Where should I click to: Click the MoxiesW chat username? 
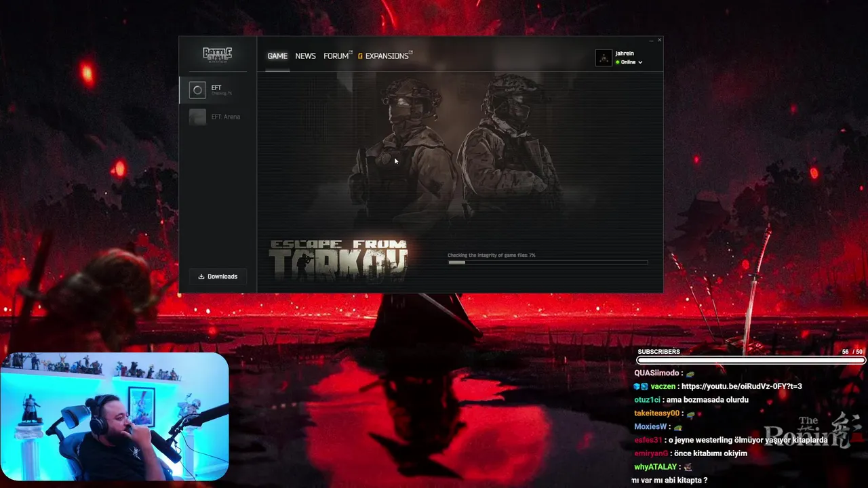650,427
